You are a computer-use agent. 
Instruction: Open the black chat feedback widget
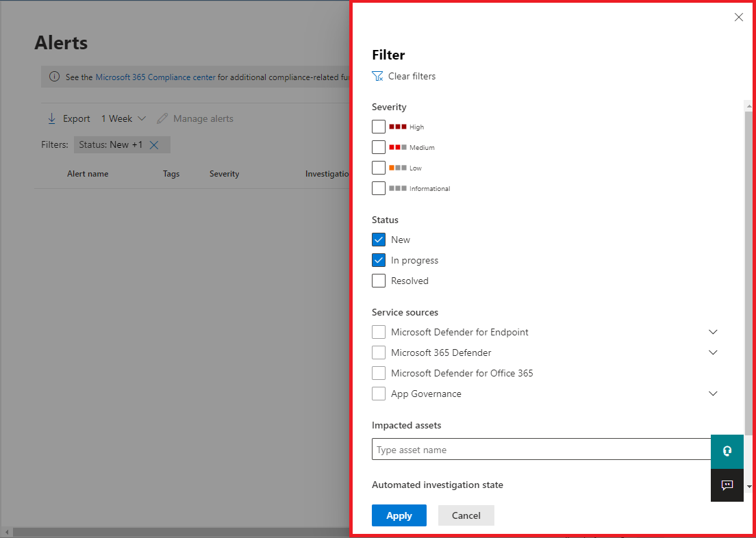[x=727, y=485]
